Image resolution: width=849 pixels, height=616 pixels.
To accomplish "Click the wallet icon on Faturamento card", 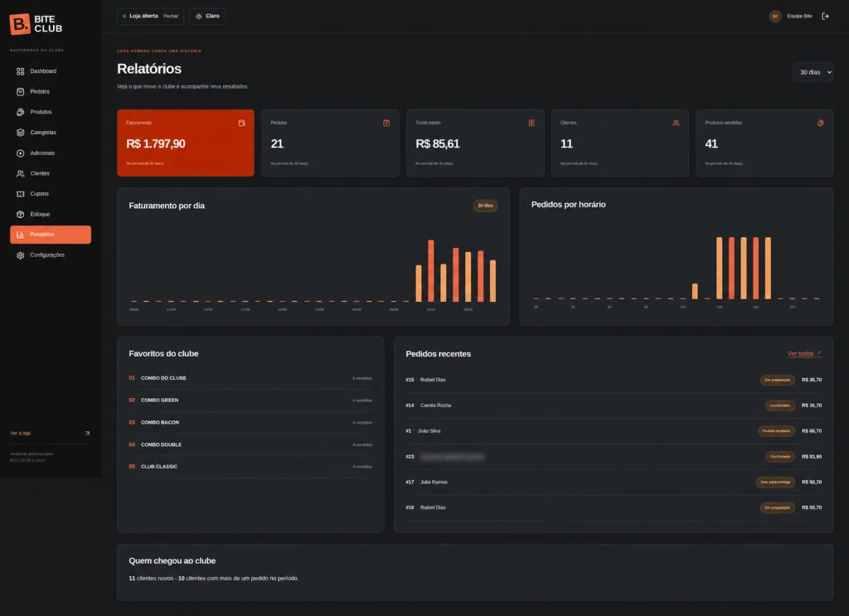I will (241, 123).
